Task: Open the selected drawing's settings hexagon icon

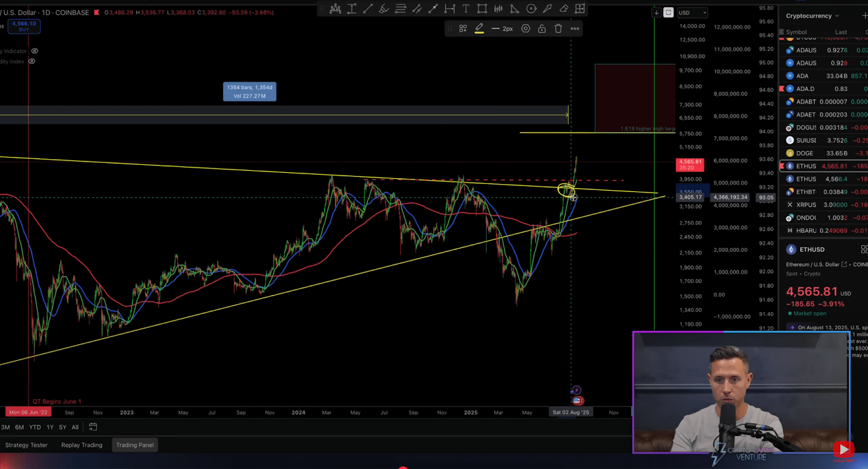Action: 526,29
